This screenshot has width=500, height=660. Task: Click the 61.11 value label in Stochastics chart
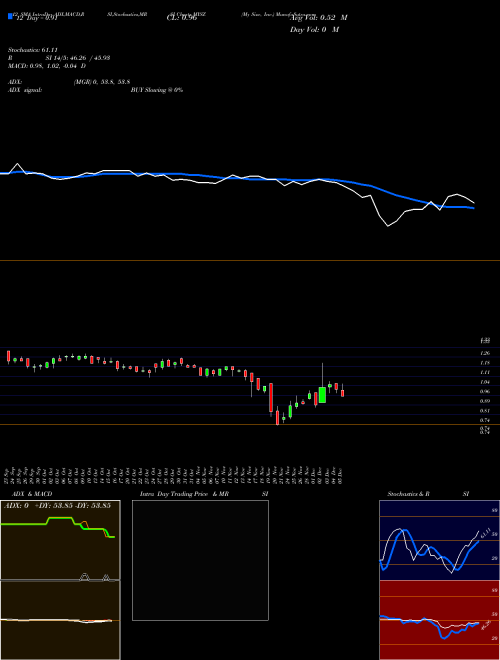tap(486, 532)
